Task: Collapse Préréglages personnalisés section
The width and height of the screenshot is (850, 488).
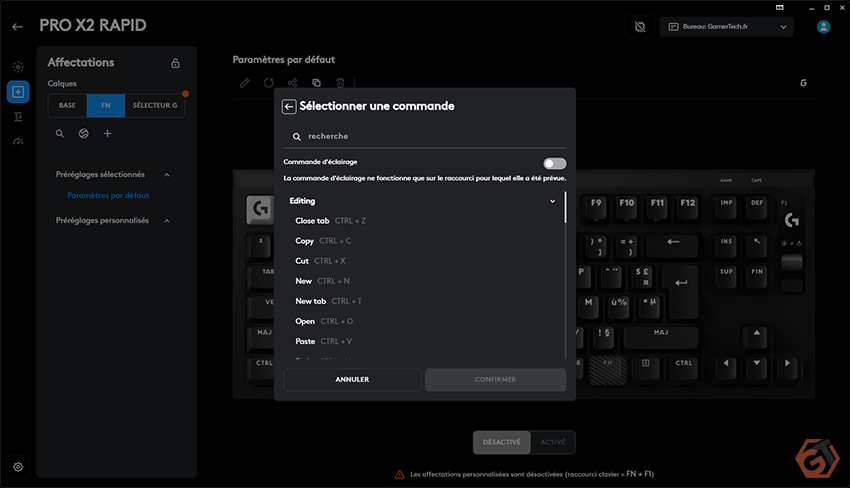Action: (x=167, y=221)
